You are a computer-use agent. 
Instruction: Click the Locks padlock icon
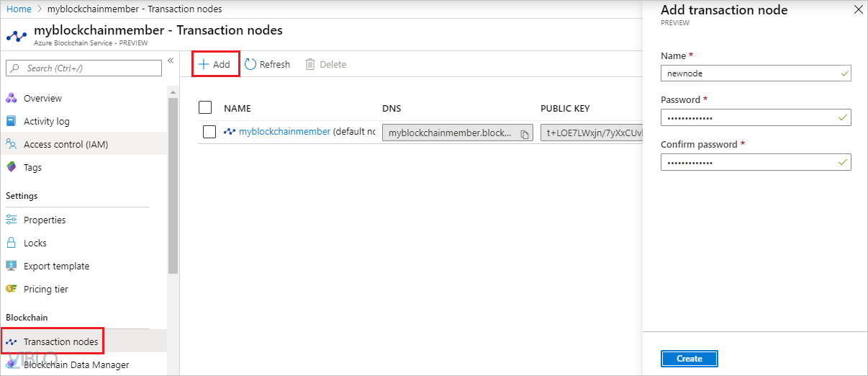(12, 243)
